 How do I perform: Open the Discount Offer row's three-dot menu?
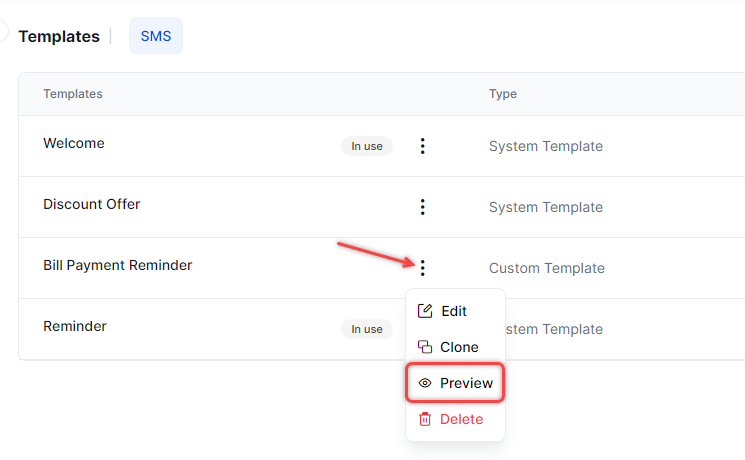[x=422, y=207]
